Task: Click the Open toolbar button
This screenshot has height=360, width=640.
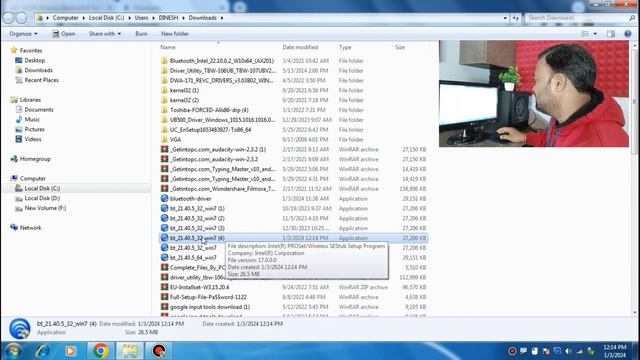Action: pos(64,34)
